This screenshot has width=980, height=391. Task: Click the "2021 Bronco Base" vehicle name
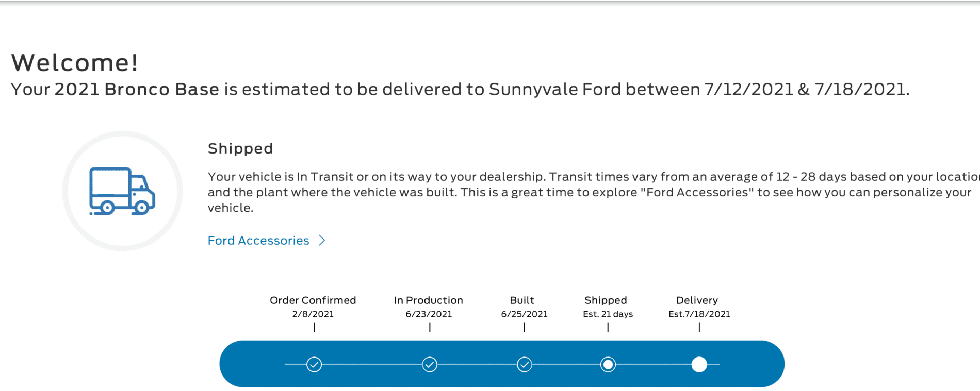click(137, 90)
